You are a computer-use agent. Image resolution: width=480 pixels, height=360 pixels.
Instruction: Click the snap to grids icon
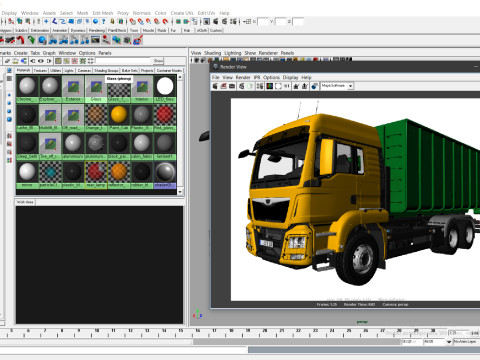[x=133, y=22]
